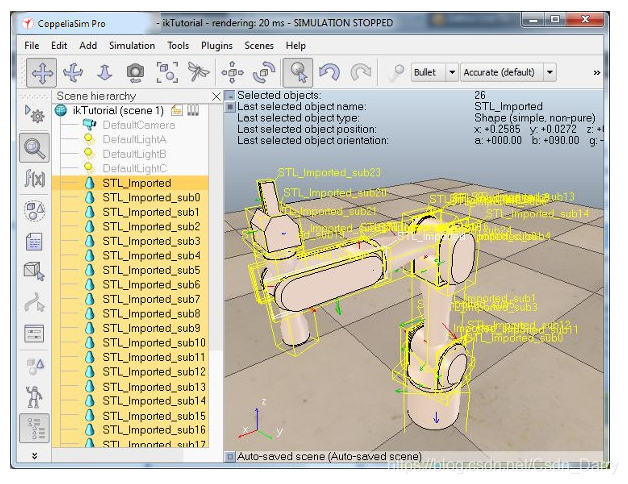Open the Help menu
The image size is (628, 484).
[x=296, y=46]
